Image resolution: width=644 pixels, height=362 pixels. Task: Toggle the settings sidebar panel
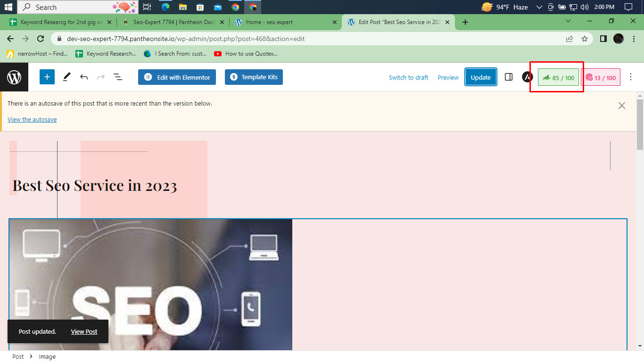tap(509, 76)
